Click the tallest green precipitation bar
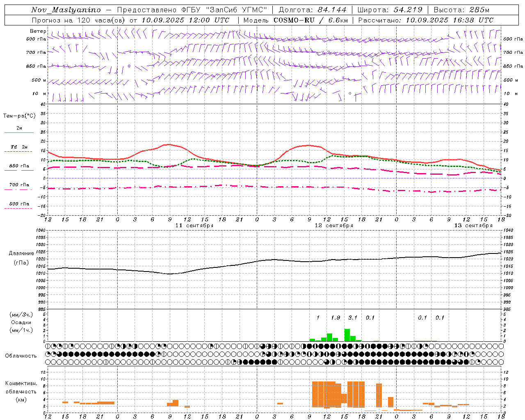This screenshot has width=525, height=420. (x=347, y=335)
